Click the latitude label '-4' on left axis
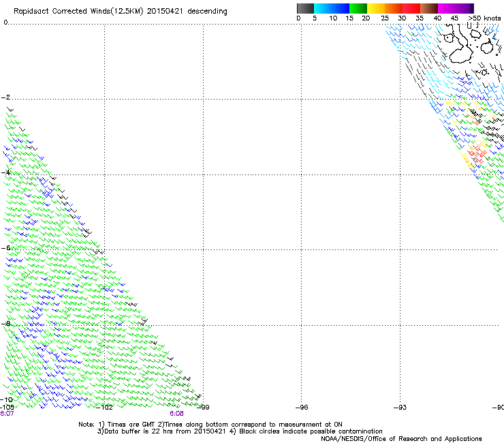Image resolution: width=504 pixels, height=443 pixels. click(5, 172)
